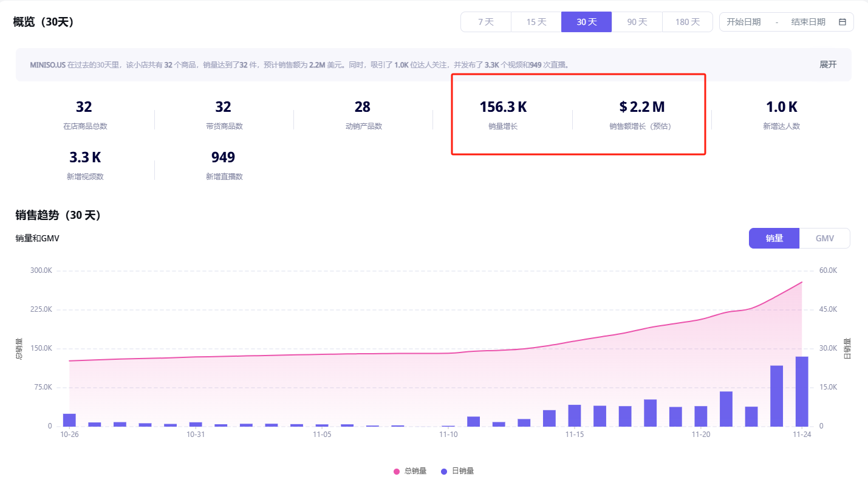The image size is (868, 485).
Task: Click the 3.3 K 新增视频数 metric
Action: tap(84, 157)
